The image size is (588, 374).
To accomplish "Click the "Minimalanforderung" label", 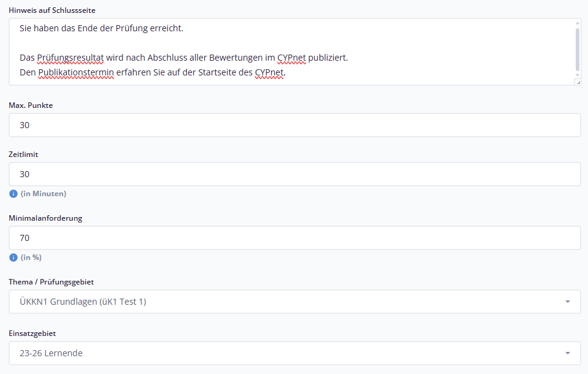I will pyautogui.click(x=45, y=218).
